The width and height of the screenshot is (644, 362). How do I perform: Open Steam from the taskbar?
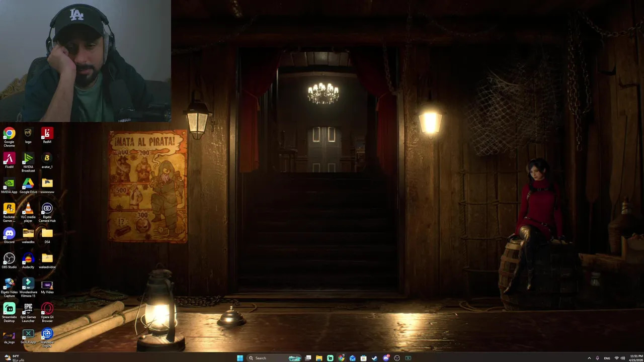point(374,358)
